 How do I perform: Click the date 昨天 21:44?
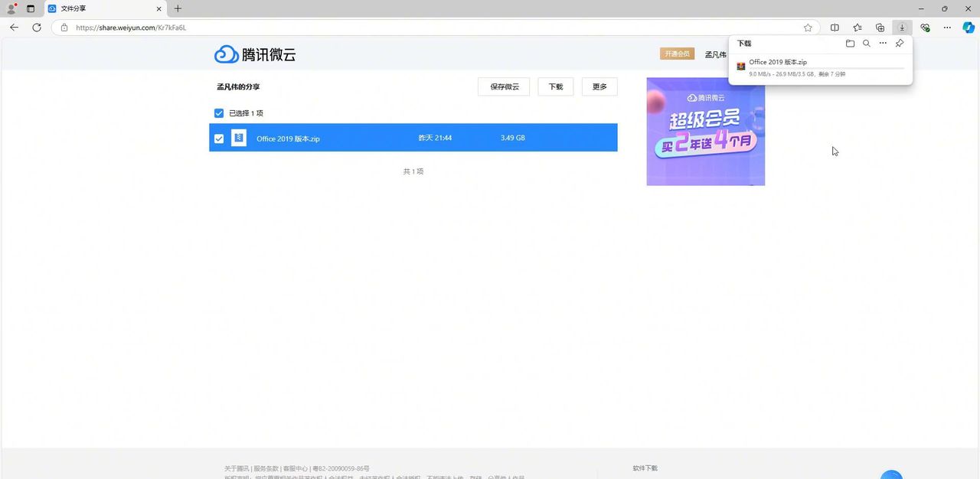435,138
